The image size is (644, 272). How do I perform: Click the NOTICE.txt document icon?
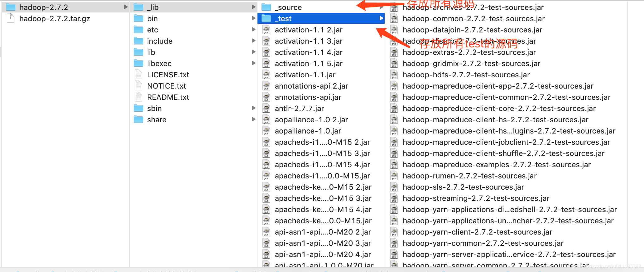pyautogui.click(x=138, y=86)
